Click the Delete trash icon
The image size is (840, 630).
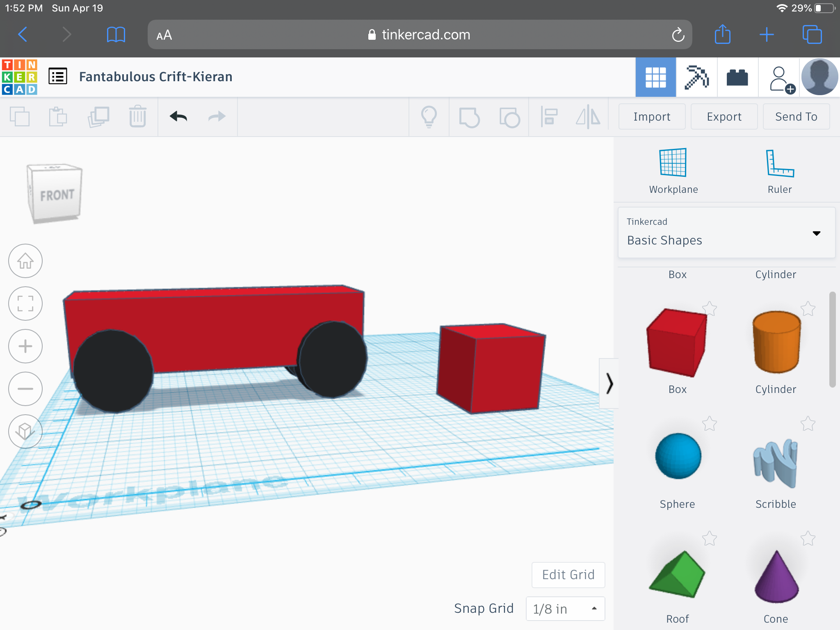137,117
